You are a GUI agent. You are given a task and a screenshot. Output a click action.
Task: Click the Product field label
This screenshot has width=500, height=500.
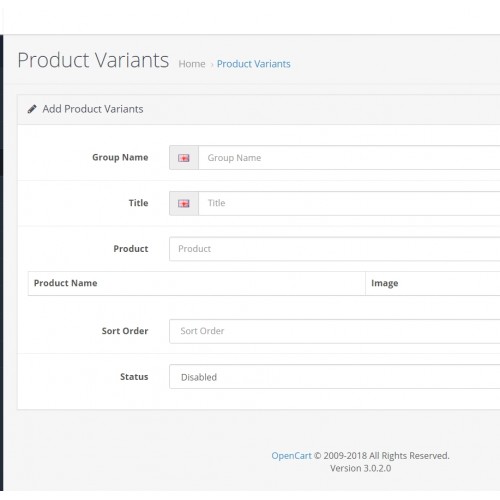point(131,249)
